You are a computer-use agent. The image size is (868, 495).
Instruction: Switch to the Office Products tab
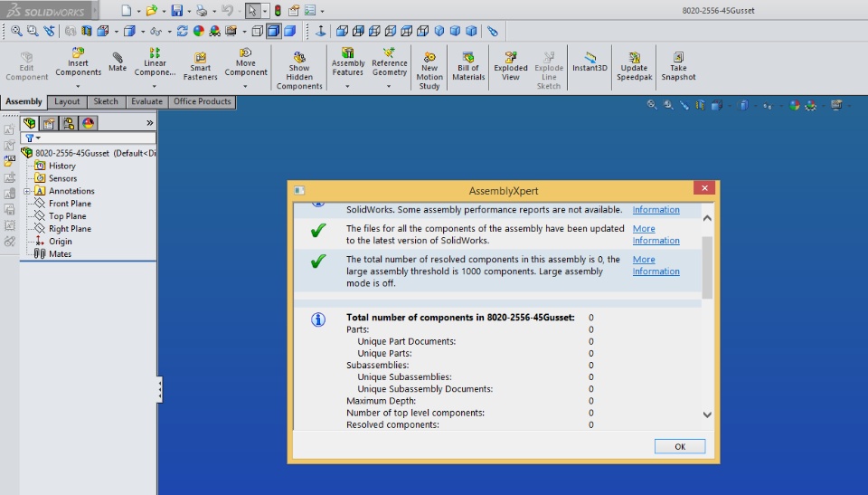pos(202,101)
